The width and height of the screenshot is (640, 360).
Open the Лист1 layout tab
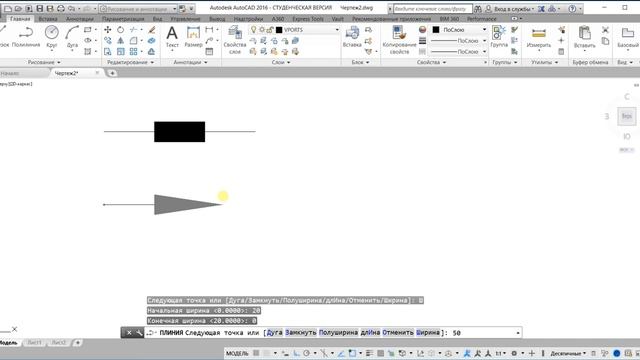tap(34, 342)
